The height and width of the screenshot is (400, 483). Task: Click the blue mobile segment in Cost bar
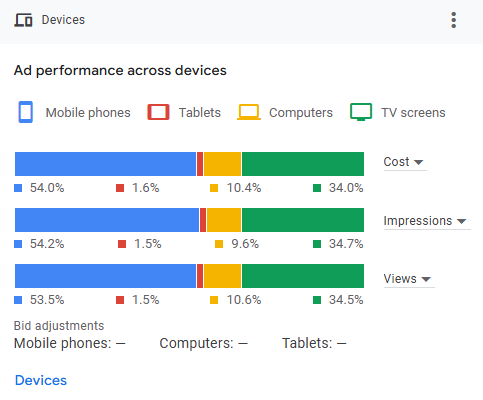105,164
